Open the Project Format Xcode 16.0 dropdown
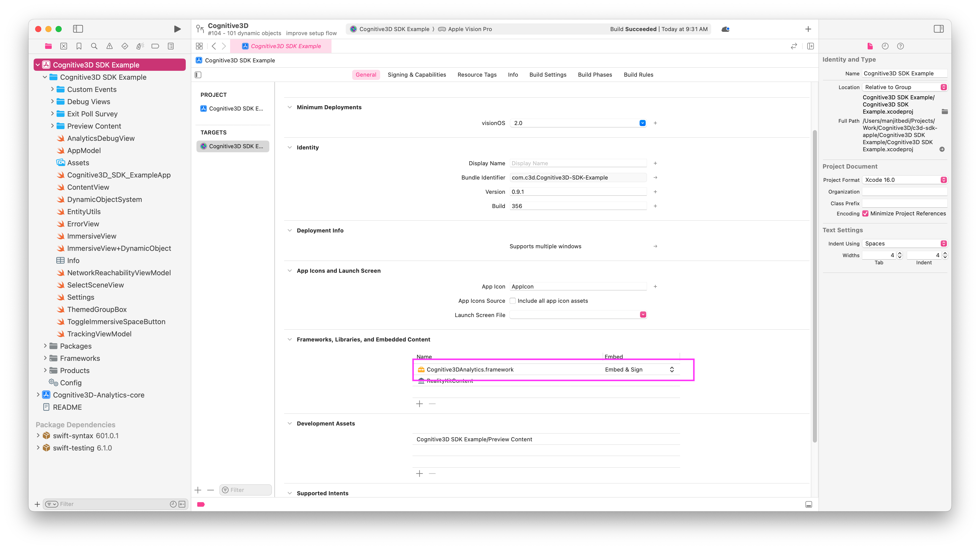This screenshot has width=980, height=549. 905,180
